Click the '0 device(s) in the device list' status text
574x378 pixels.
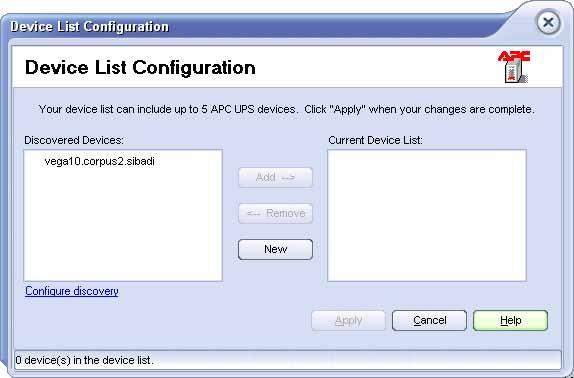tap(85, 360)
